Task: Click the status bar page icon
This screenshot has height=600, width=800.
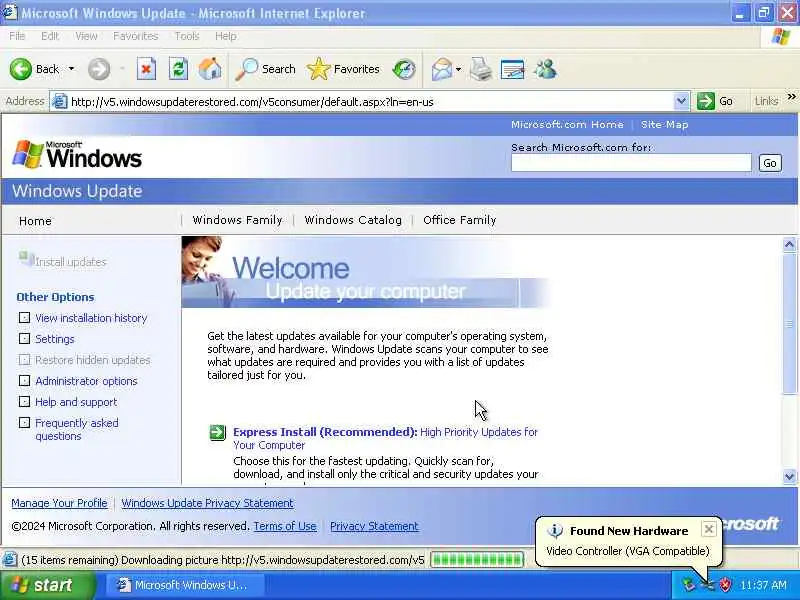Action: tap(9, 560)
